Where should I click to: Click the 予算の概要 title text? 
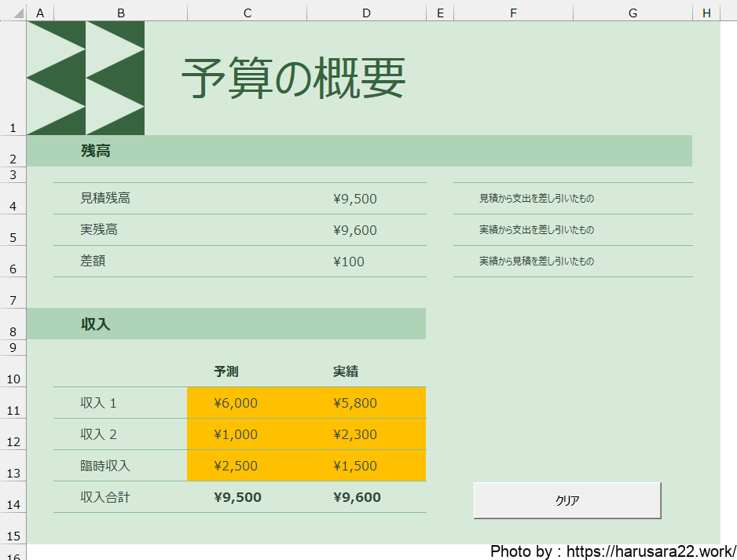click(x=293, y=79)
